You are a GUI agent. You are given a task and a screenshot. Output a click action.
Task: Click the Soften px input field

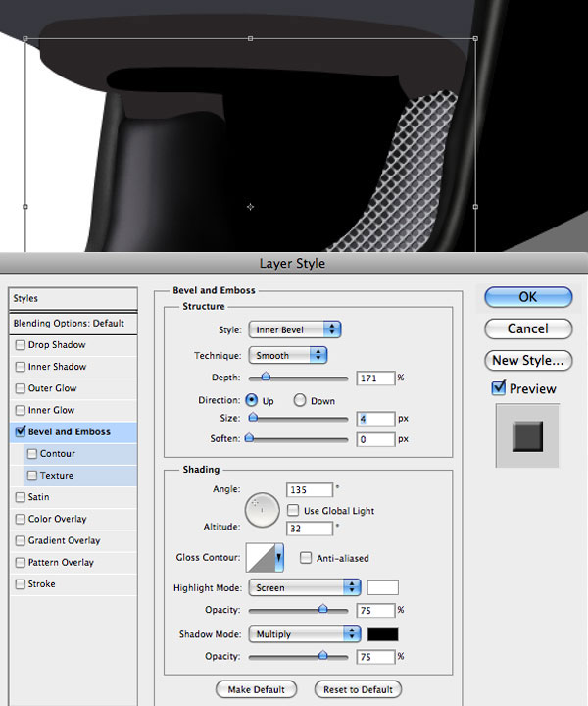click(375, 439)
